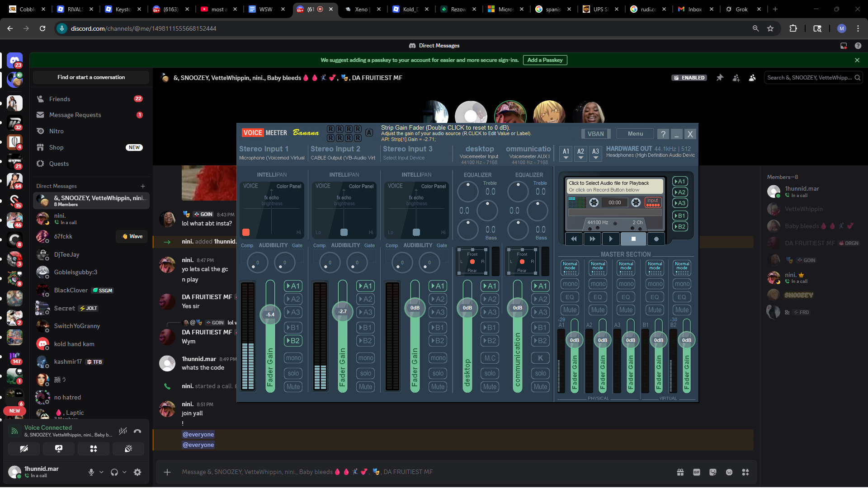868x488 pixels.
Task: Create a new DM with plus icon
Action: 143,186
